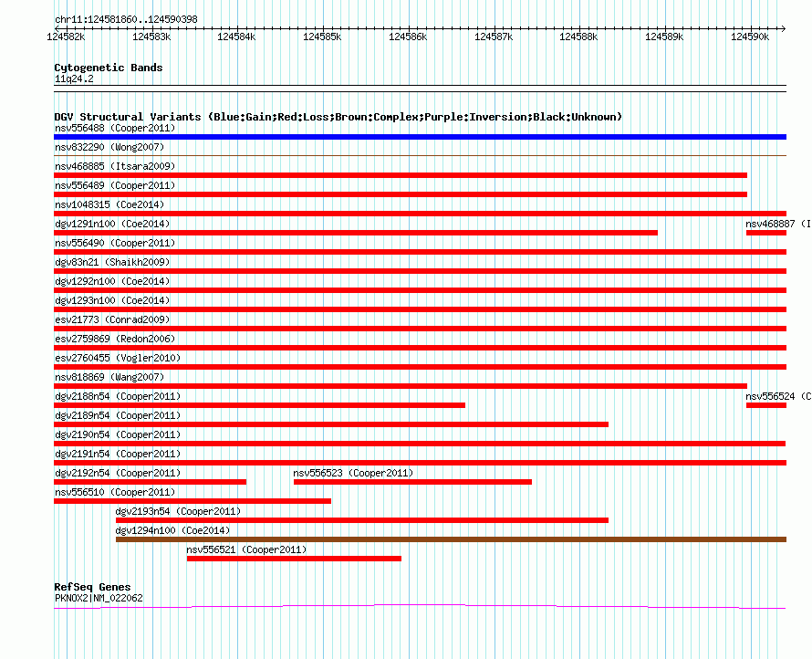Select dgv1293n100 (Coe2014) label
Screen dimensions: 812x659
112,300
